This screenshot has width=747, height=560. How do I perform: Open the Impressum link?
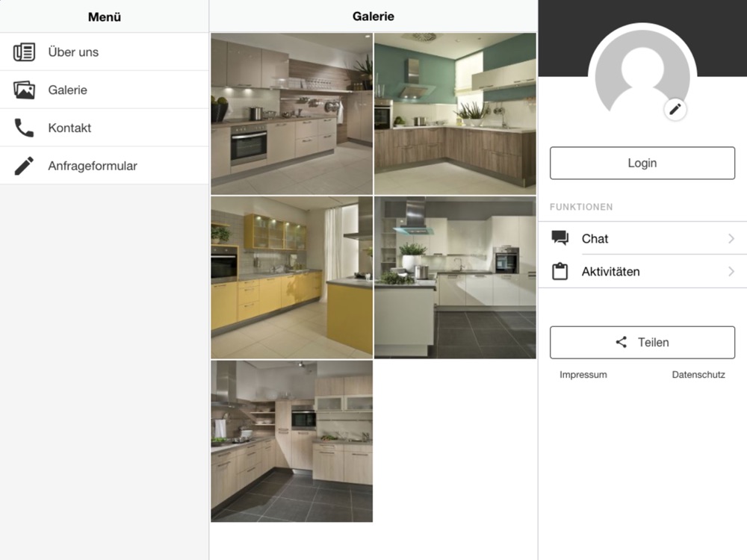(583, 375)
